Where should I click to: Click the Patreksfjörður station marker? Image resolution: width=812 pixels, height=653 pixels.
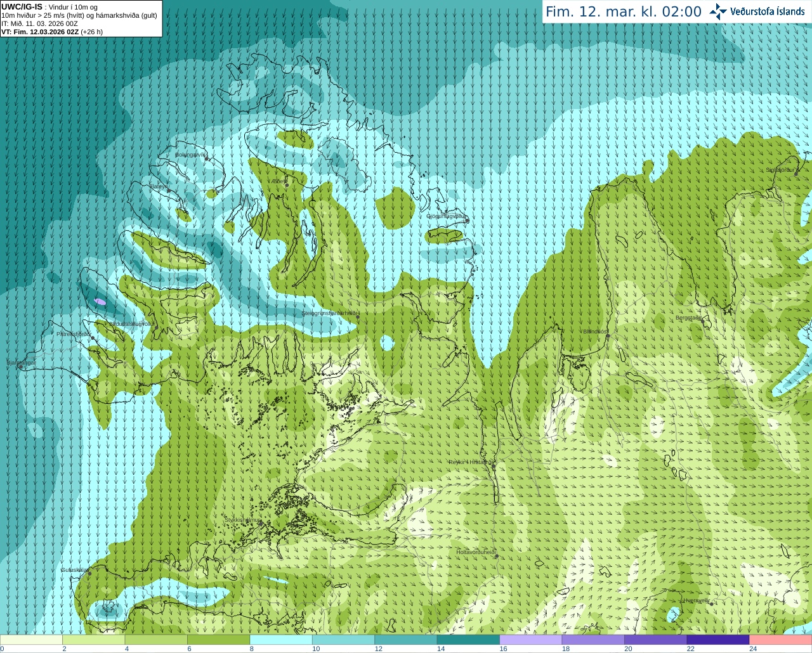93,338
